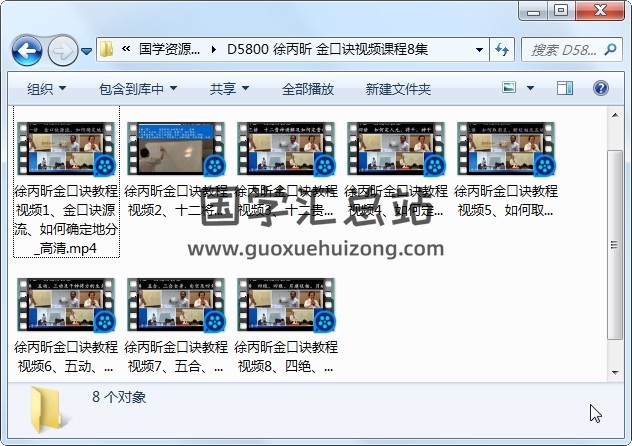Click file name label 视频6、五动、…
This screenshot has height=446, width=632.
pyautogui.click(x=66, y=356)
